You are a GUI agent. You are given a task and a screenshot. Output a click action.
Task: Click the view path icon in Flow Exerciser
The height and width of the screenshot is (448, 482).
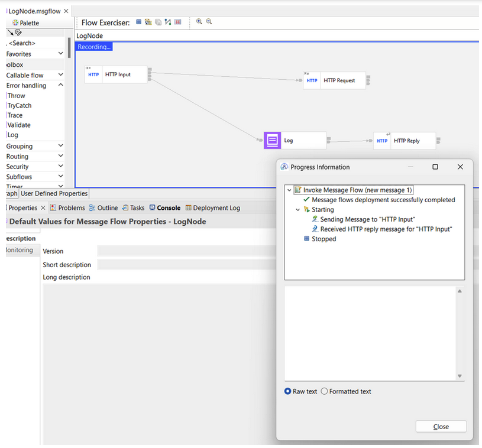point(168,22)
